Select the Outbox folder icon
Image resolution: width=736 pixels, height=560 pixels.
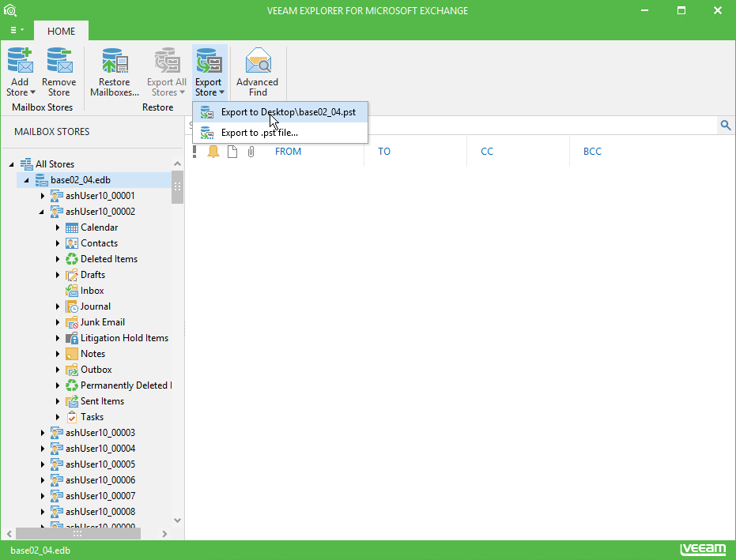(72, 370)
